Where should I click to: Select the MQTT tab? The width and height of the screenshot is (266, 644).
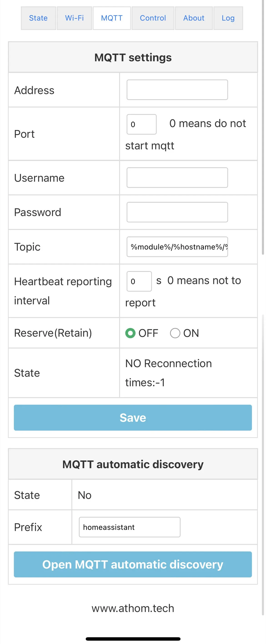(112, 18)
